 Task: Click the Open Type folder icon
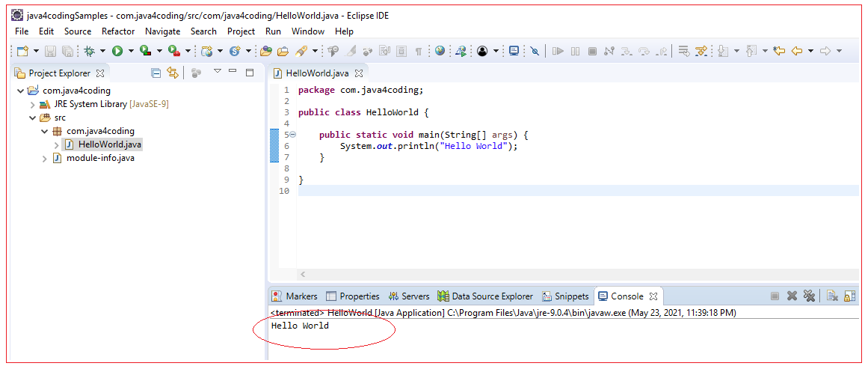[266, 51]
